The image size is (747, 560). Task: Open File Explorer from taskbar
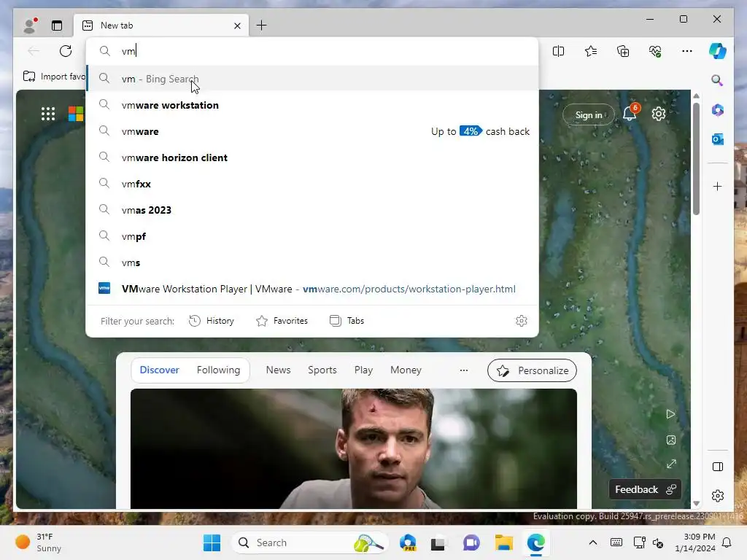[x=503, y=542]
